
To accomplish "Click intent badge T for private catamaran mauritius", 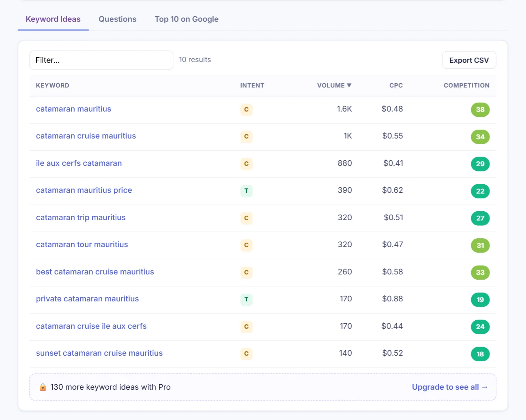I will coord(246,299).
